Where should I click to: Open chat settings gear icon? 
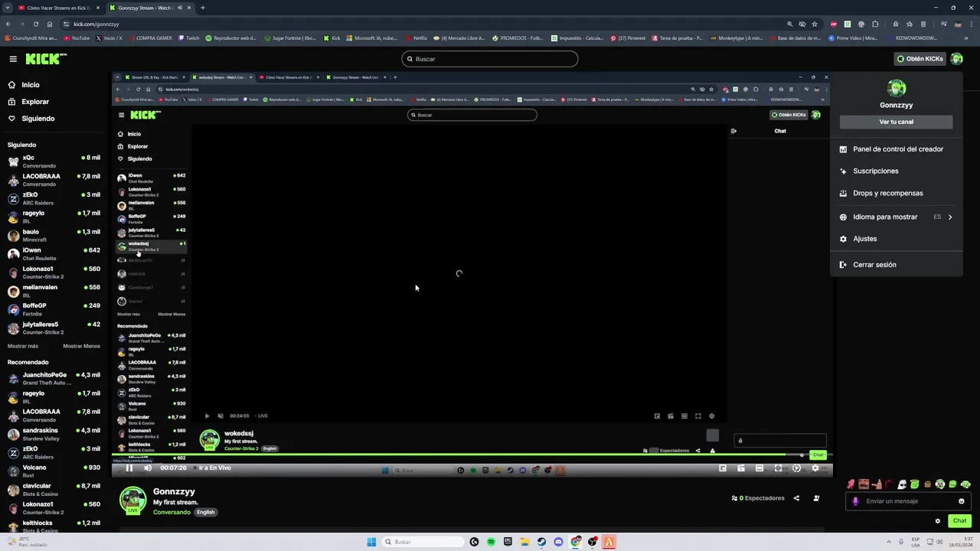tap(938, 521)
